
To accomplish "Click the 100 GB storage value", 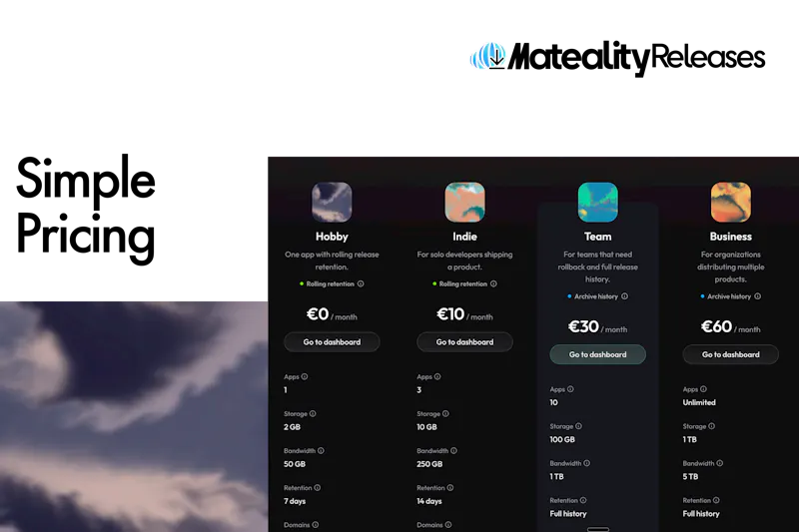I will 562,439.
